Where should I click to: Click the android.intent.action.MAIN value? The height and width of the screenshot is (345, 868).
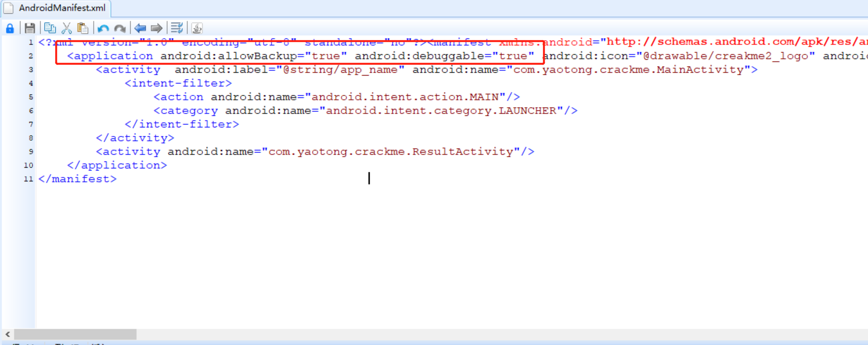pyautogui.click(x=405, y=97)
